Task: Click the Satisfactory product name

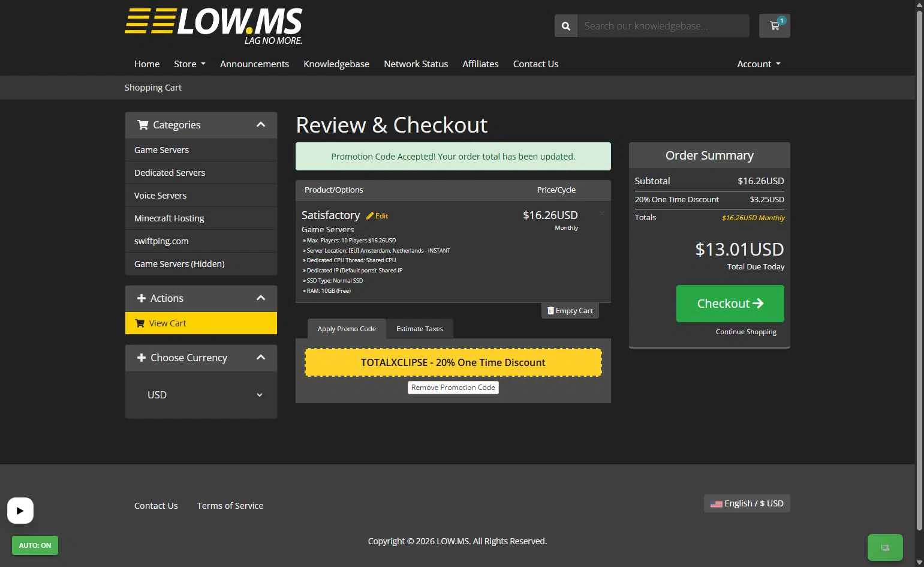Action: (330, 215)
